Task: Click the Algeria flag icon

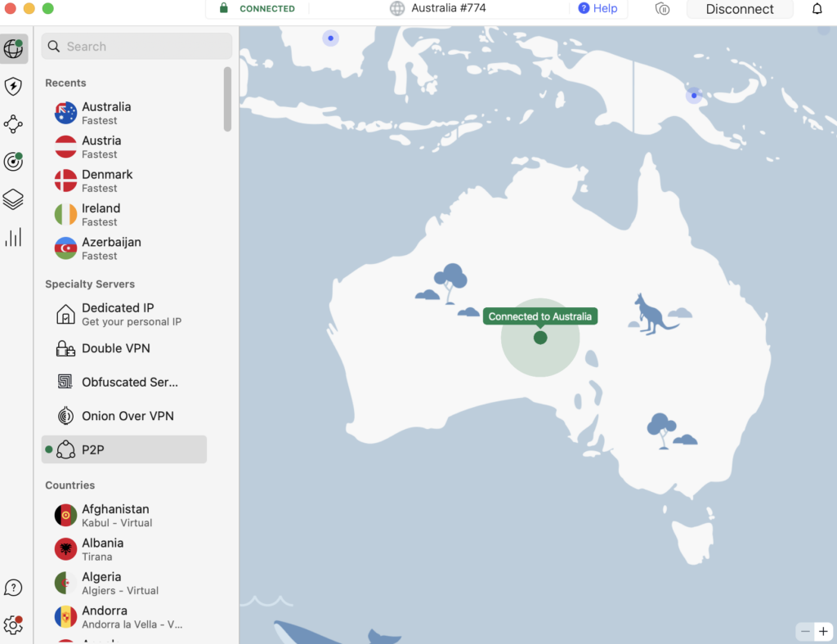Action: [65, 584]
